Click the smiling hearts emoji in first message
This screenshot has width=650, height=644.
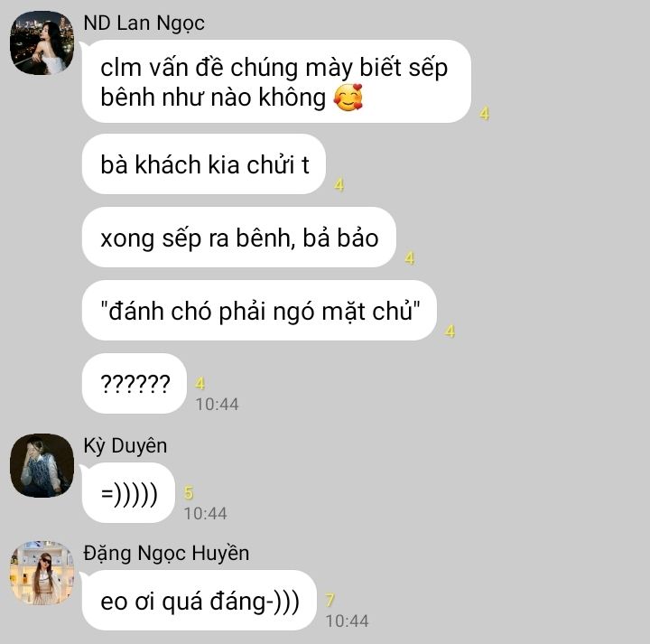[348, 98]
